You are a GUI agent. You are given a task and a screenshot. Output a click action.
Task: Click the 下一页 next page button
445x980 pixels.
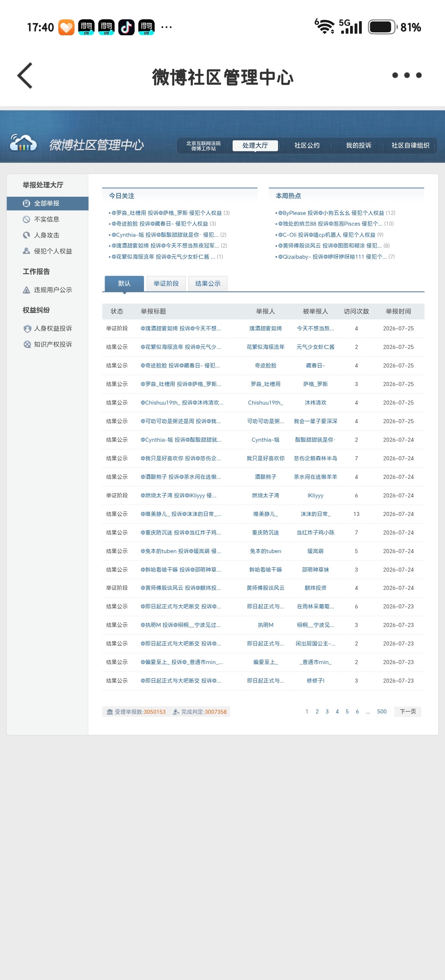408,712
